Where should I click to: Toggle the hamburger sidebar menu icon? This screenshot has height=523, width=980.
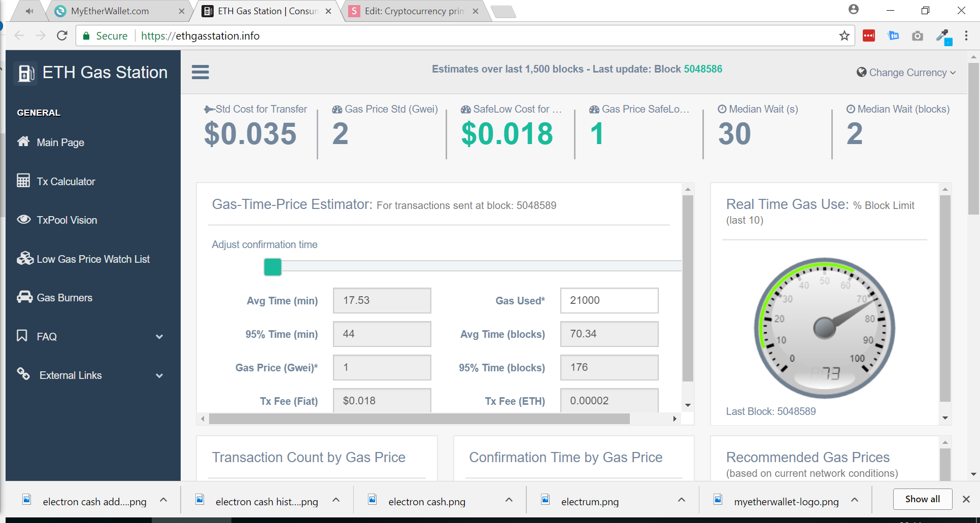point(200,72)
